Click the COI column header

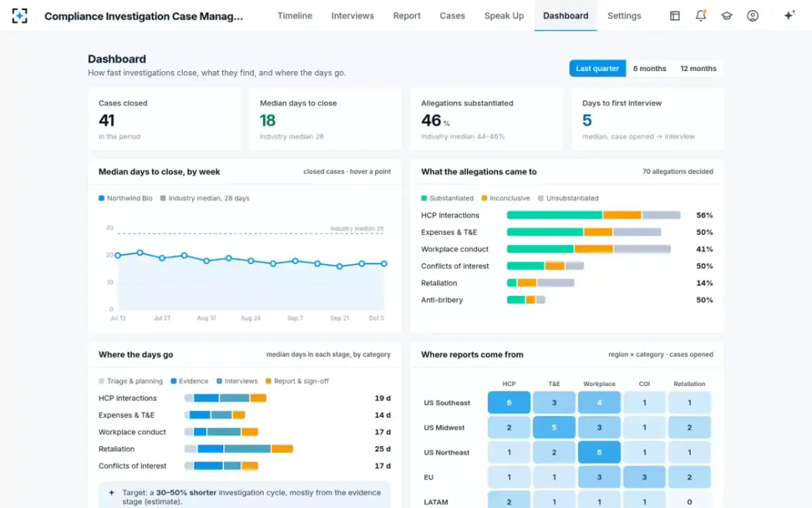[x=644, y=384]
